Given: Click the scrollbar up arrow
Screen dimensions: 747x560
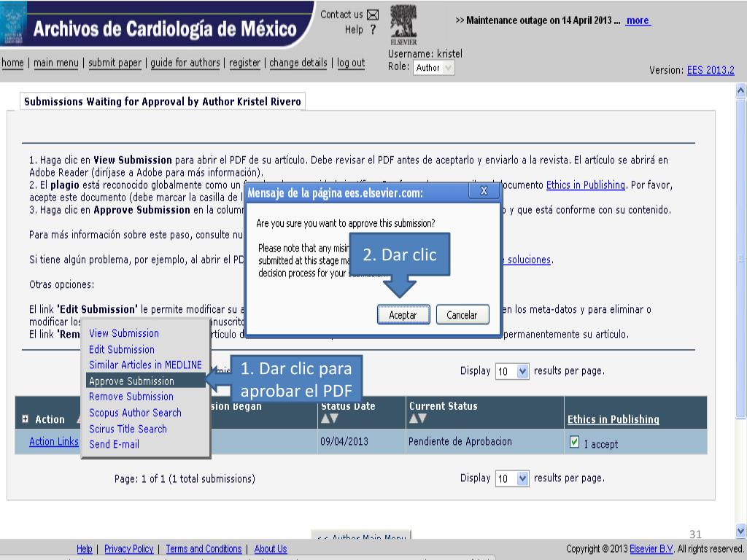Looking at the screenshot, I should point(741,90).
